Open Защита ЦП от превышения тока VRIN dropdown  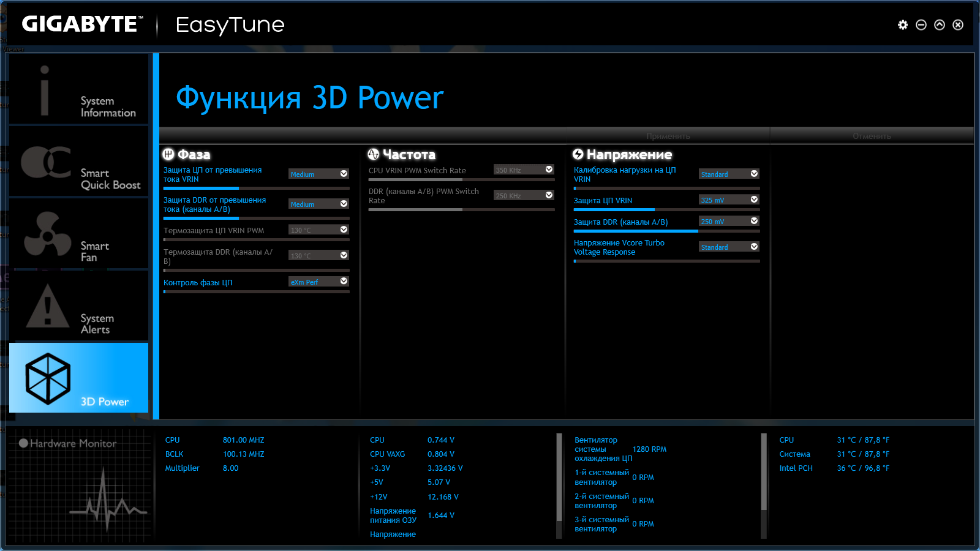[318, 174]
